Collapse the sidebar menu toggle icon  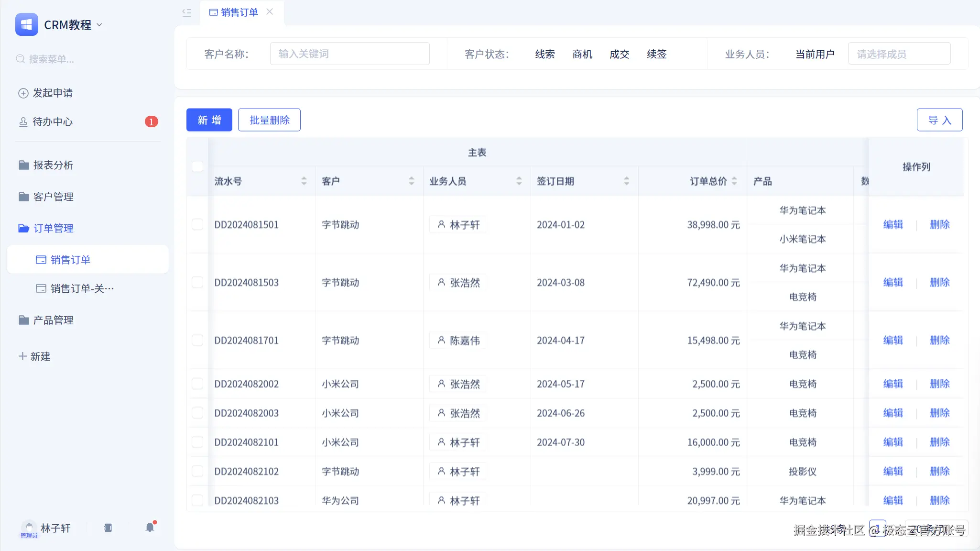point(187,12)
